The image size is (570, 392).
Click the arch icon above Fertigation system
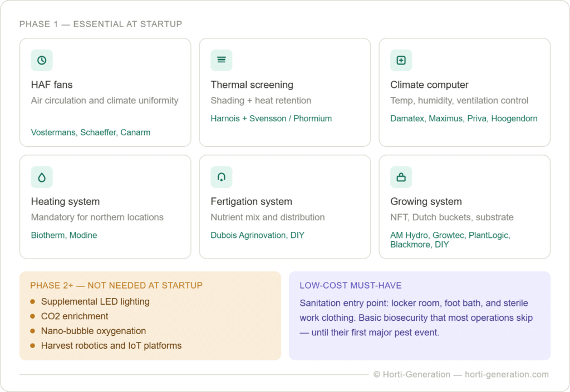coord(222,177)
